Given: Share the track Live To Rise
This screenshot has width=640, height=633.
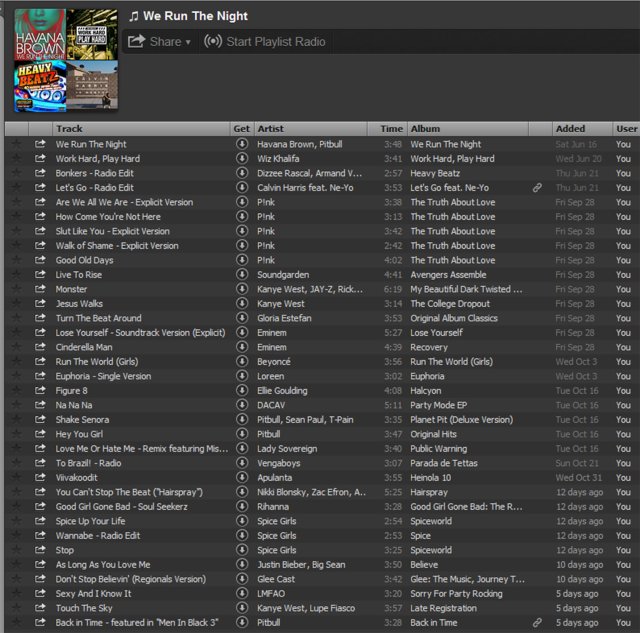Looking at the screenshot, I should [x=40, y=275].
